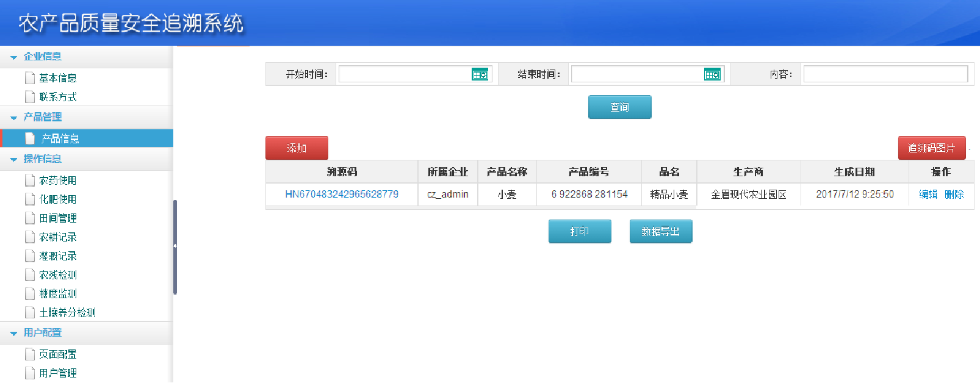Collapse the 企业信息 section
Screen dimensions: 980x383
coord(14,57)
